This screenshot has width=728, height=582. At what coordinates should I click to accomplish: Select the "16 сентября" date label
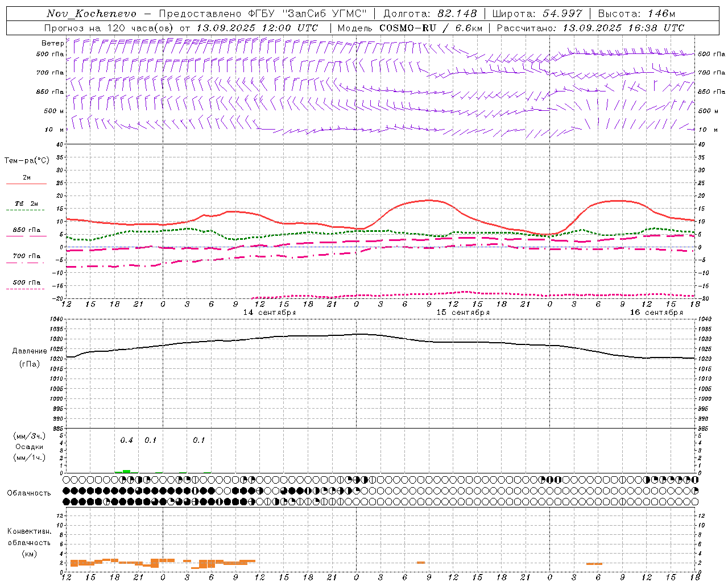[656, 313]
